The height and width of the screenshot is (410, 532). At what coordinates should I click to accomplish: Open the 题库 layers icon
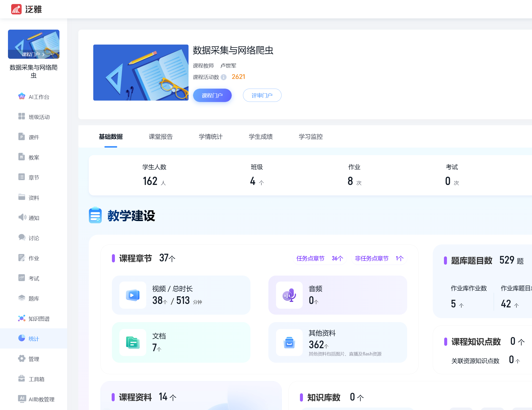pyautogui.click(x=22, y=298)
